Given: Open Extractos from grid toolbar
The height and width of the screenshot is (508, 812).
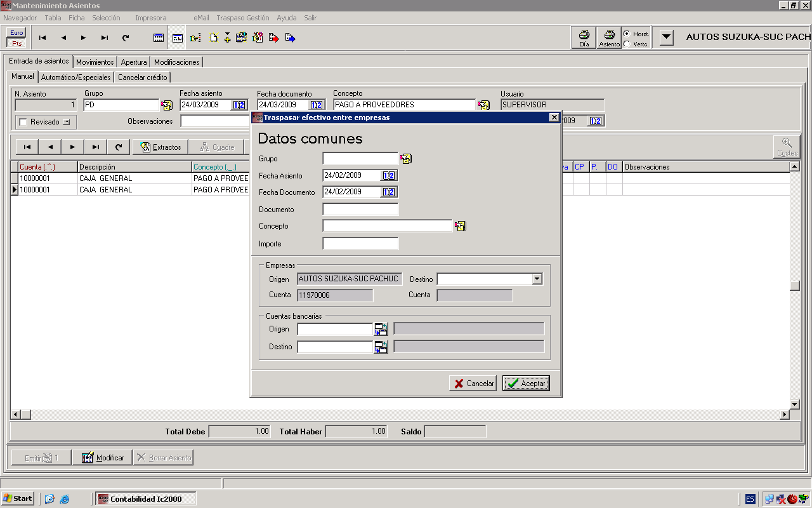Looking at the screenshot, I should [x=160, y=147].
